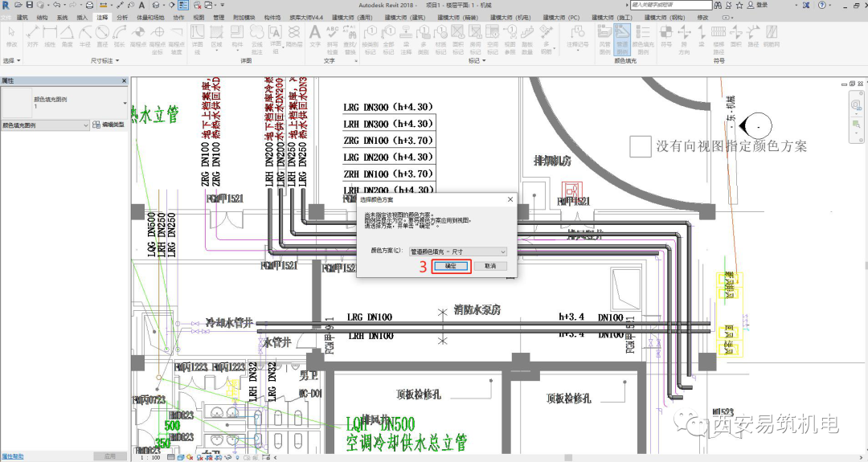Select the 角度 angular dimension tool

pyautogui.click(x=67, y=36)
